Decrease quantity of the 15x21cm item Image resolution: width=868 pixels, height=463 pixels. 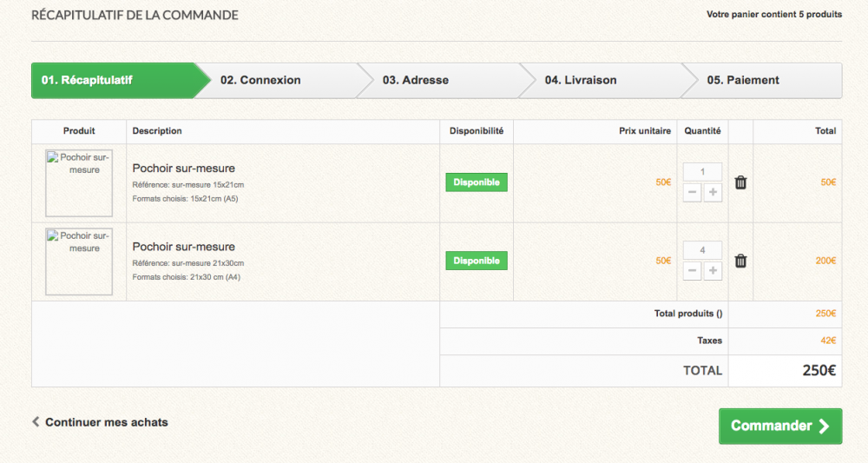point(693,193)
